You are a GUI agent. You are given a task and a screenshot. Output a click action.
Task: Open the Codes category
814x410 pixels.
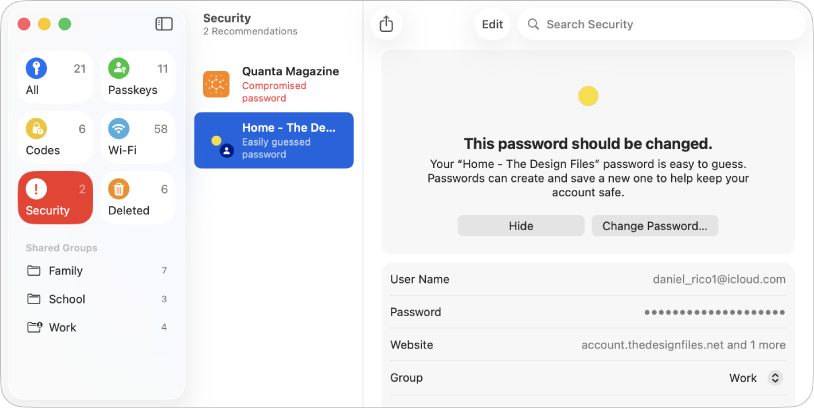point(55,138)
